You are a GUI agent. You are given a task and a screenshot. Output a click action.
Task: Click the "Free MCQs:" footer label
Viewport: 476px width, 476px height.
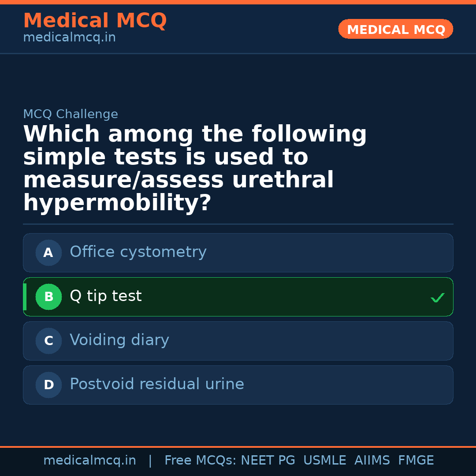[201, 461]
